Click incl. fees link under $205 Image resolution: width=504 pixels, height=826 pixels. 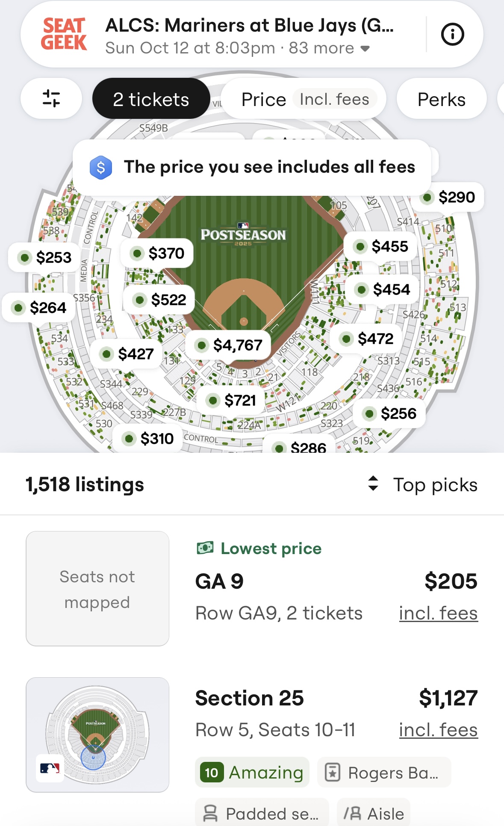click(438, 614)
